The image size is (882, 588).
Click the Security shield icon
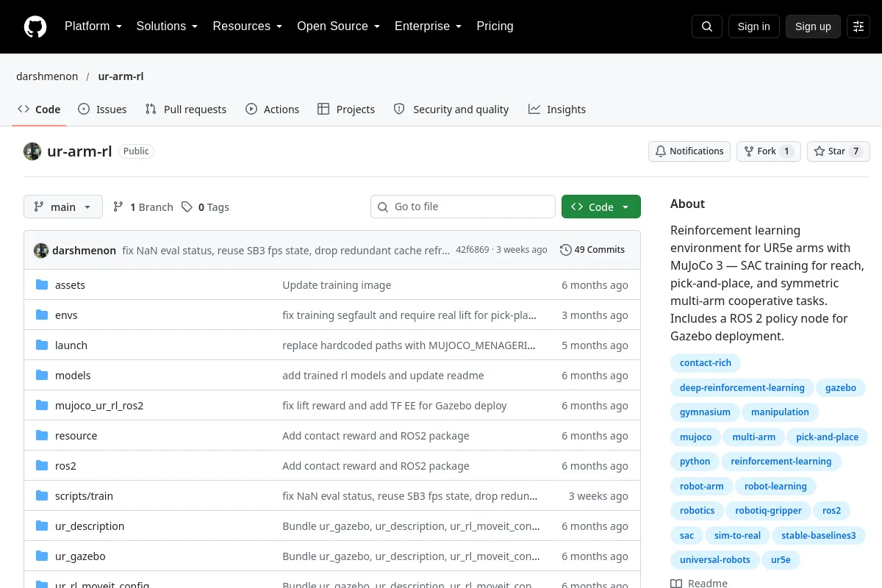coord(399,109)
